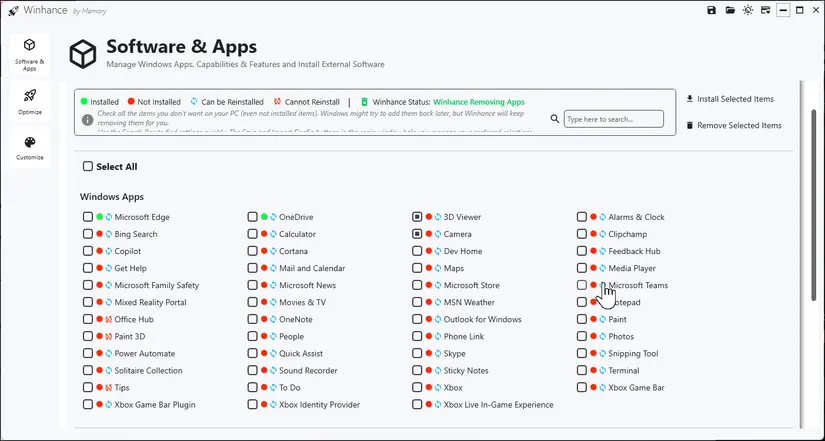The image size is (825, 441).
Task: Check the Select All checkbox
Action: point(88,166)
